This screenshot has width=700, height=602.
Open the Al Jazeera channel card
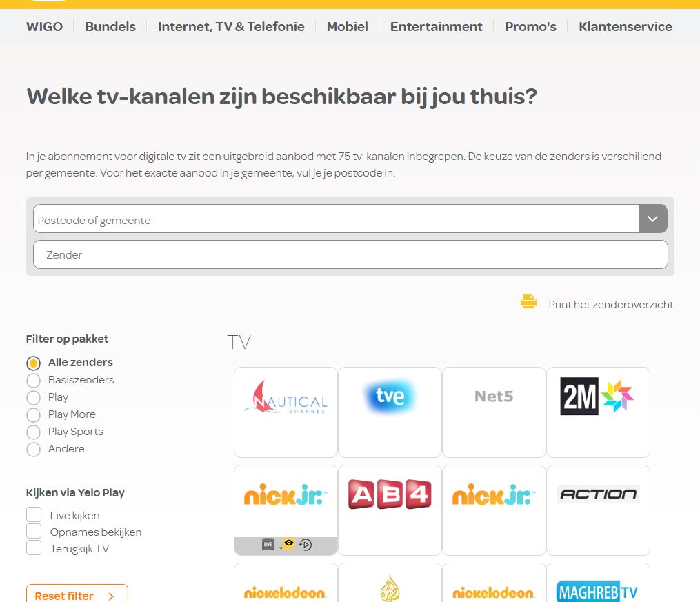pos(390,583)
